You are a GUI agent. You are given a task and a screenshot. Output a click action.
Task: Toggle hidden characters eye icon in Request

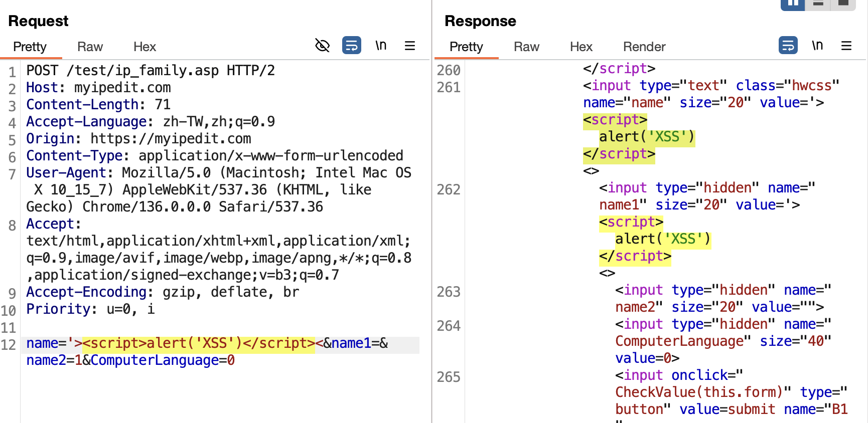[322, 46]
